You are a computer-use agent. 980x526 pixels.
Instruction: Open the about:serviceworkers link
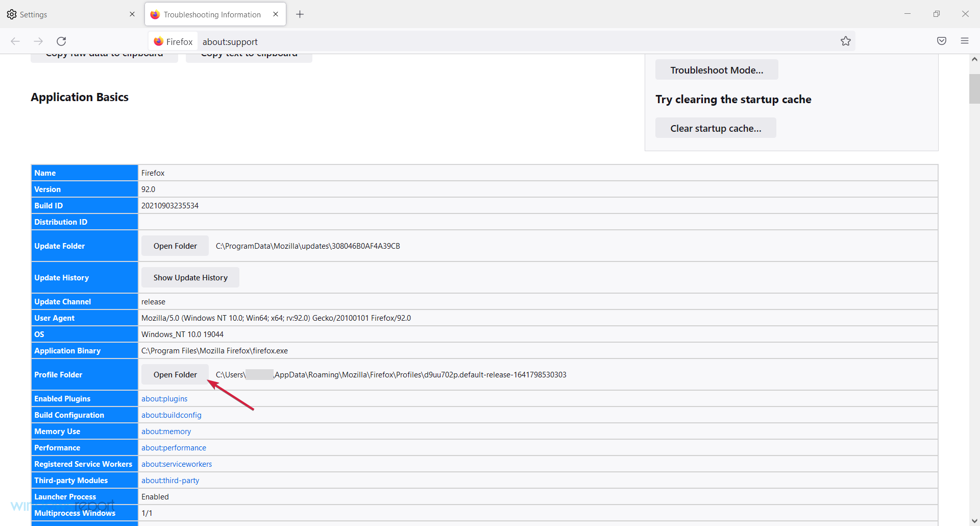tap(177, 464)
